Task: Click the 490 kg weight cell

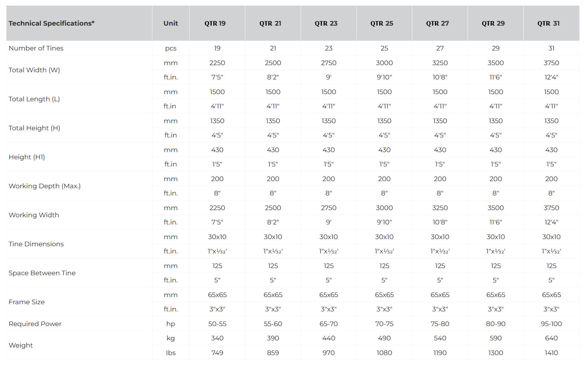Action: pos(384,338)
